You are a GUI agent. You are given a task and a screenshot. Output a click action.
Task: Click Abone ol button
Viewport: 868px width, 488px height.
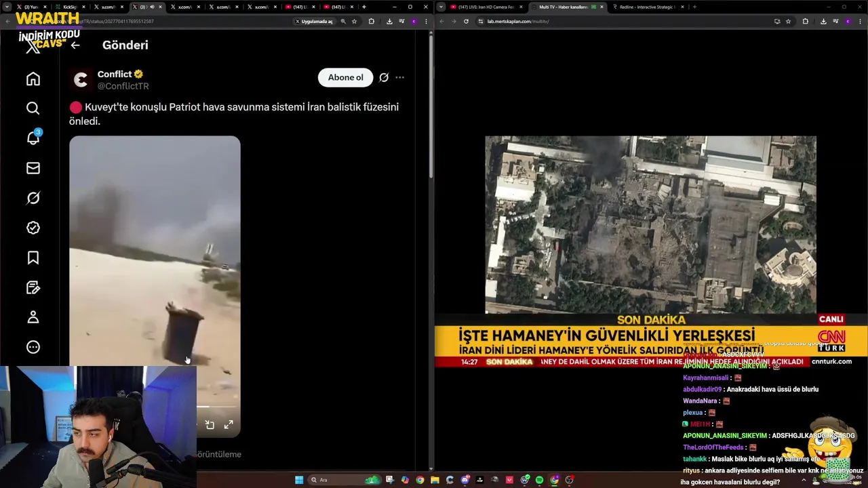345,77
